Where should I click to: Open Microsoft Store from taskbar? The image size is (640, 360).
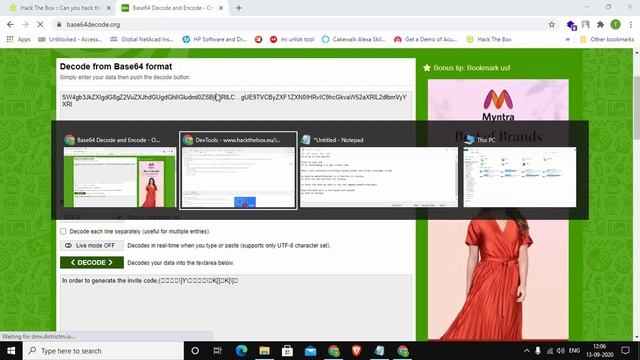(x=287, y=351)
